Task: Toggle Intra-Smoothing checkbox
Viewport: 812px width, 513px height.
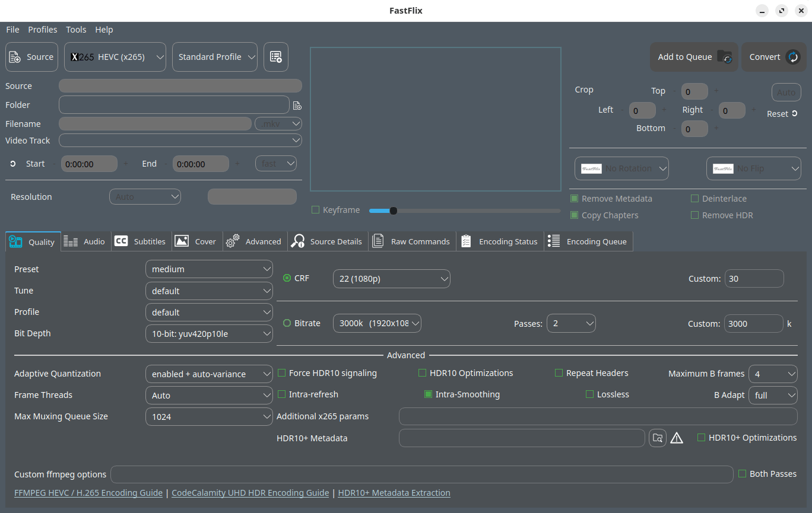Action: (429, 394)
